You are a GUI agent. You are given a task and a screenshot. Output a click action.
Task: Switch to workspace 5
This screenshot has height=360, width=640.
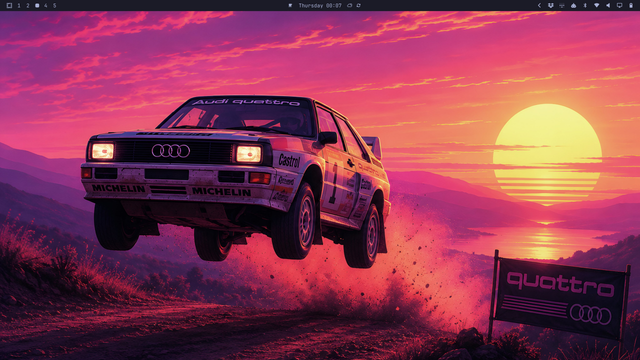point(55,6)
